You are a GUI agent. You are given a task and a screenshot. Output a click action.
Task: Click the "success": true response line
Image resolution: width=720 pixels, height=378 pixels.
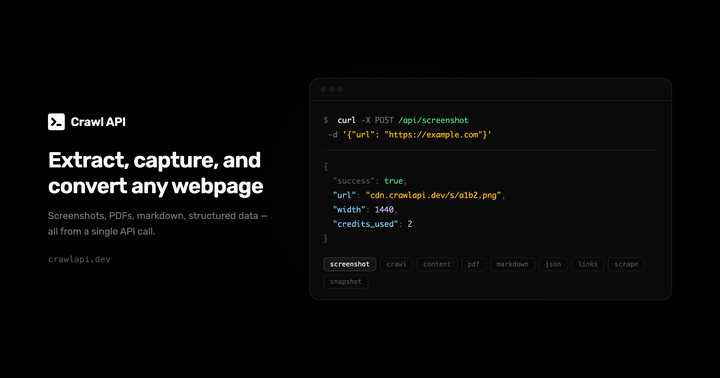pyautogui.click(x=370, y=181)
